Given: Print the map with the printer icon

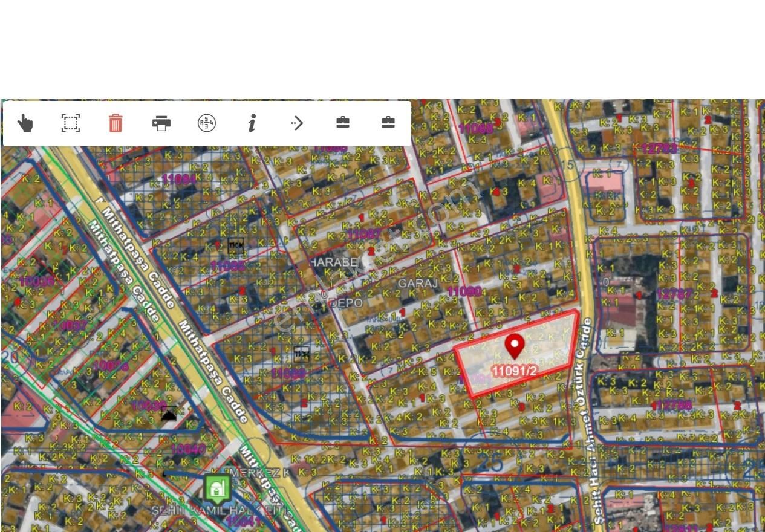Looking at the screenshot, I should tap(161, 123).
